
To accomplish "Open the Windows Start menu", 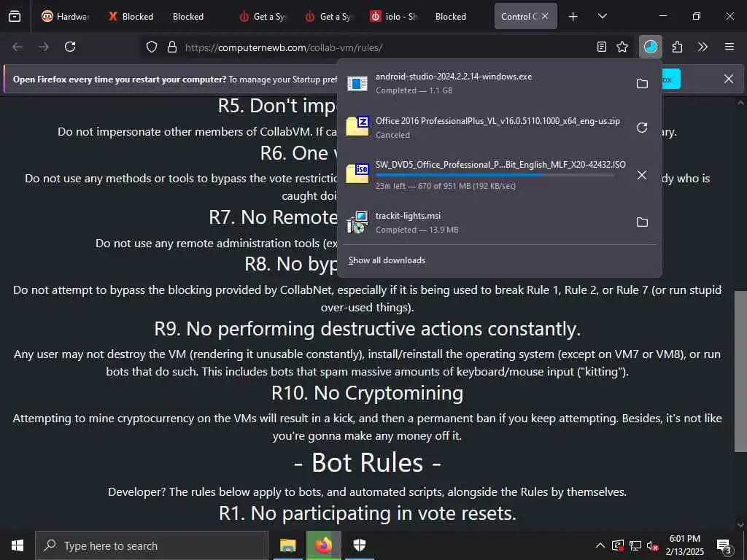I will [x=18, y=545].
